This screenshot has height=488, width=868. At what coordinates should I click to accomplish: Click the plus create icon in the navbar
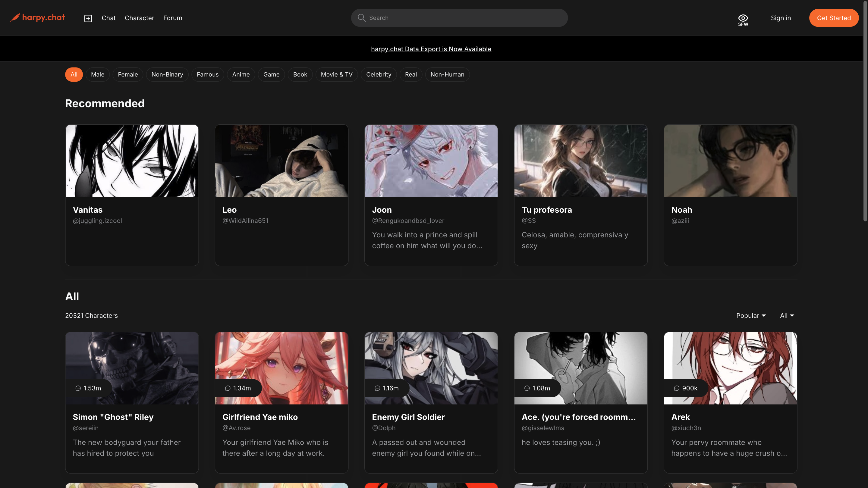pos(88,18)
